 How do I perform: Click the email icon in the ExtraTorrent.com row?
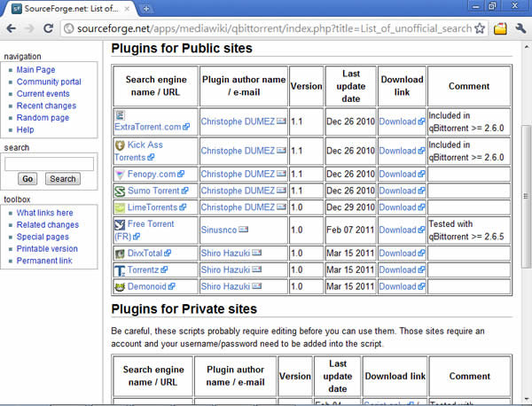281,121
